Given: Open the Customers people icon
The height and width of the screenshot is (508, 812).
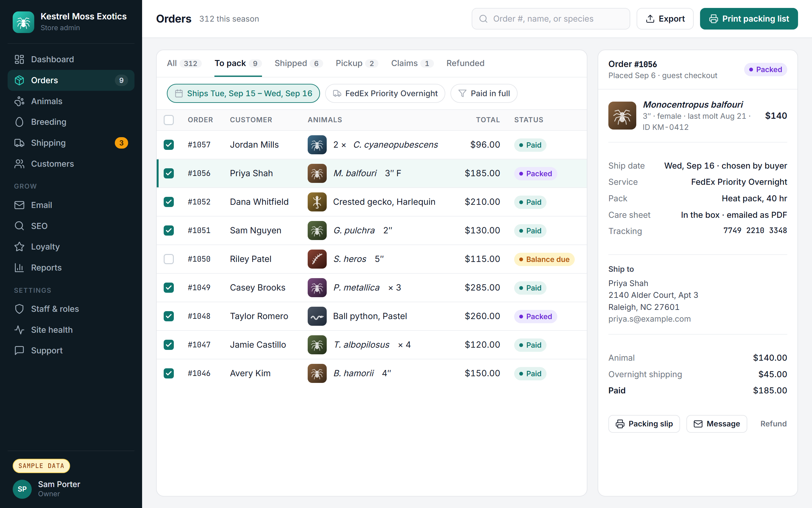Looking at the screenshot, I should click(x=19, y=164).
